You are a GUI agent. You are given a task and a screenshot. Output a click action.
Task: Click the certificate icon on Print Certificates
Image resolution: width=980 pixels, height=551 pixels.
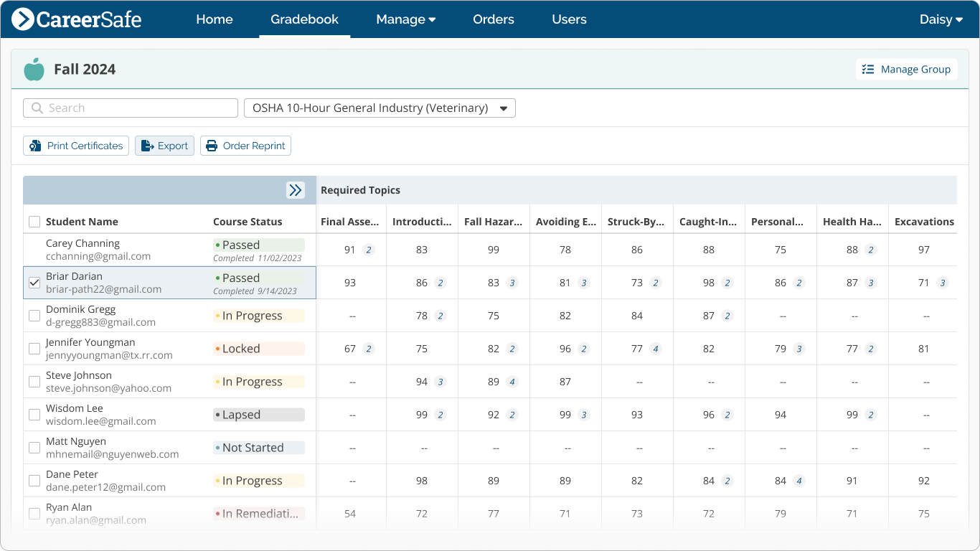click(34, 146)
